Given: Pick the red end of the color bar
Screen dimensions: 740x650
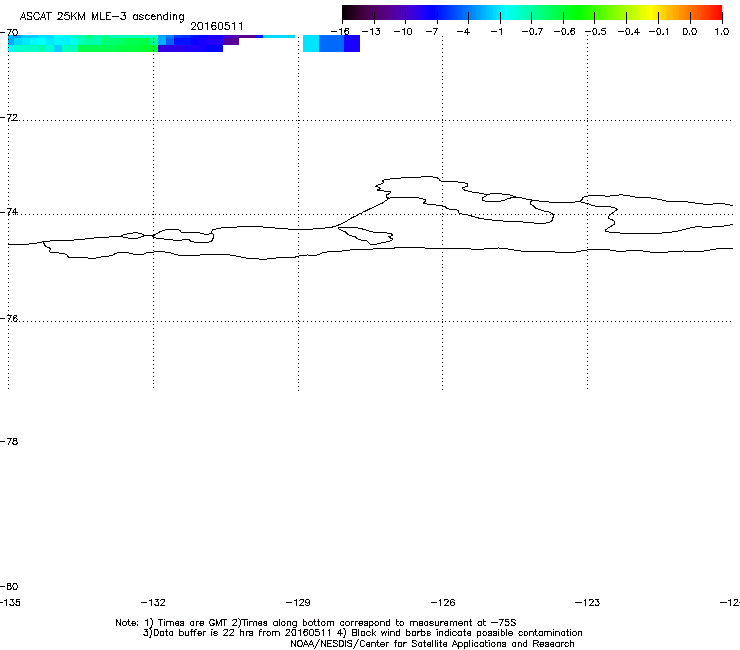Looking at the screenshot, I should pyautogui.click(x=717, y=12).
